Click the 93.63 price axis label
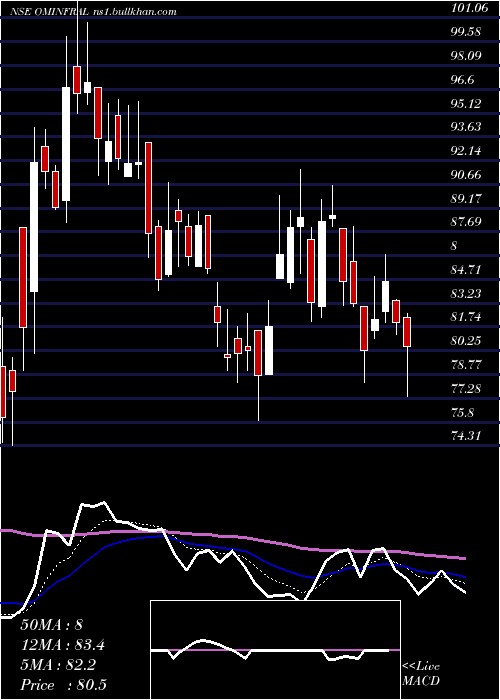Viewport: 500px width, 700px height. pyautogui.click(x=466, y=127)
